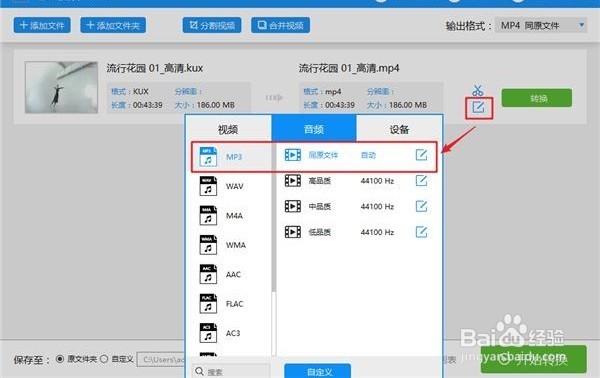Click the 中品质 film icon

(x=293, y=206)
